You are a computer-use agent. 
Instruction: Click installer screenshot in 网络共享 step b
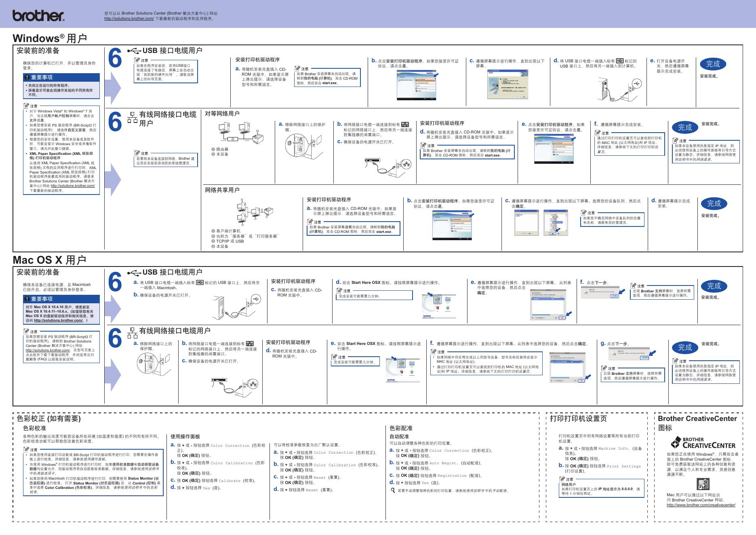click(453, 225)
